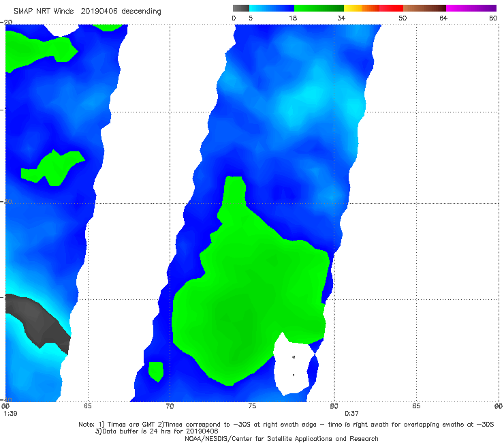Click the '0:37' swath time label

tap(351, 414)
